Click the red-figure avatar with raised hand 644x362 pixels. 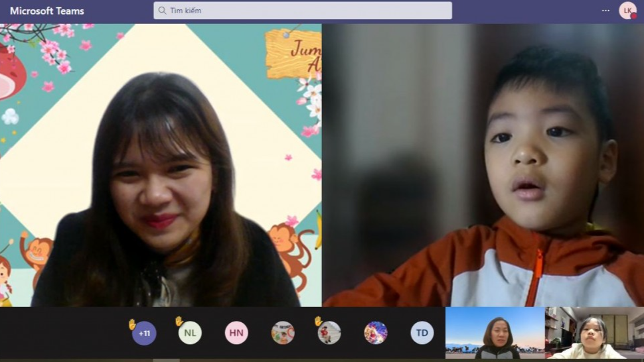point(329,333)
